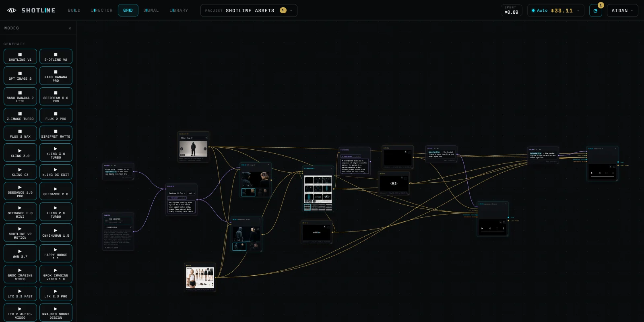The image size is (644, 322).
Task: Mute the Seedance 2.0 mini video
Action: point(490,228)
